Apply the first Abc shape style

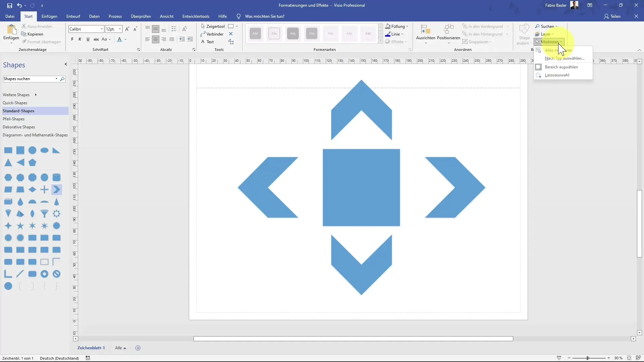tap(256, 33)
